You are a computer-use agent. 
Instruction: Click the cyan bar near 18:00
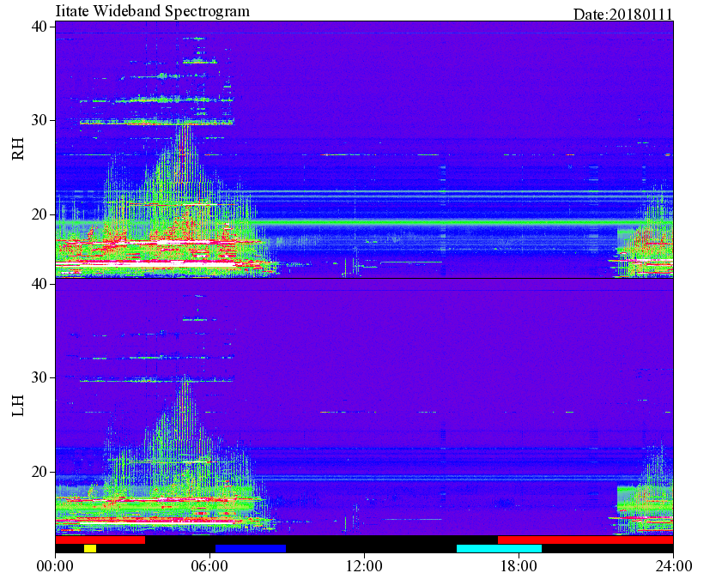[x=499, y=548]
